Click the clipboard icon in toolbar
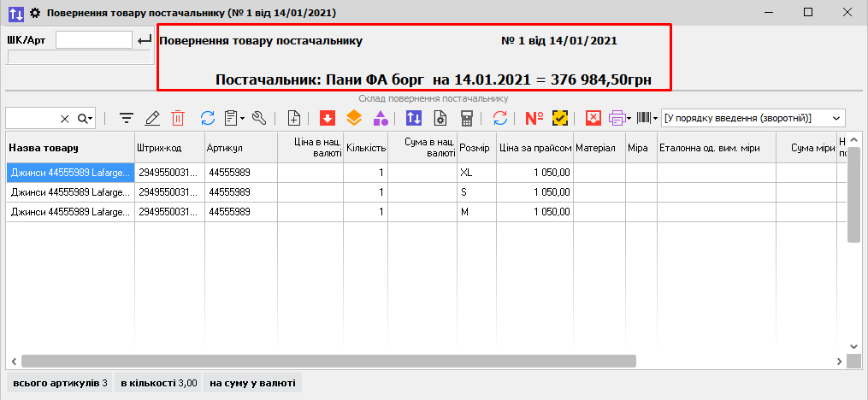Viewport: 868px width, 400px height. click(231, 118)
